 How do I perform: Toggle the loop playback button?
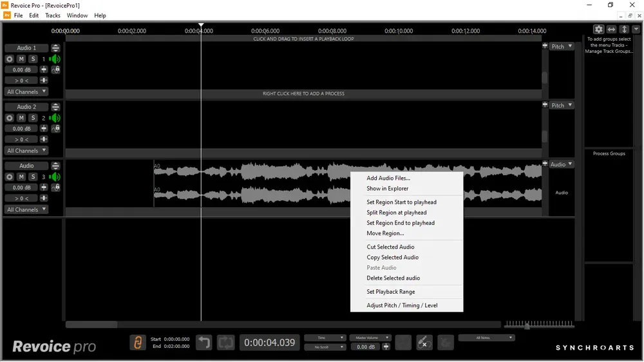click(x=226, y=342)
